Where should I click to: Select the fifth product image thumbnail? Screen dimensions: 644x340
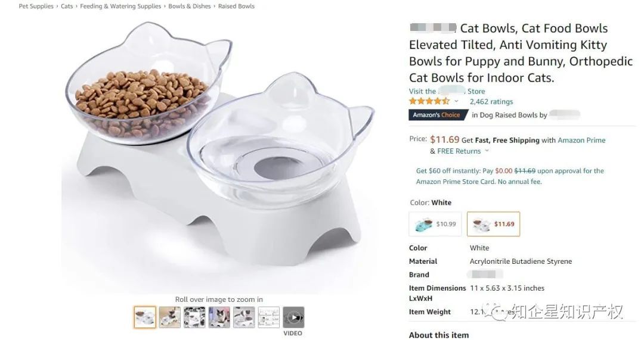tap(244, 317)
